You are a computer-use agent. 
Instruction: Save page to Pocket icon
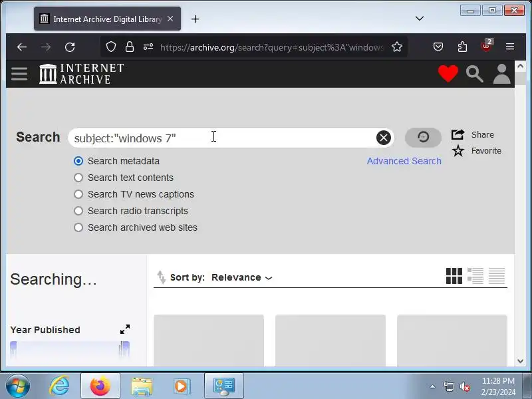coord(438,47)
